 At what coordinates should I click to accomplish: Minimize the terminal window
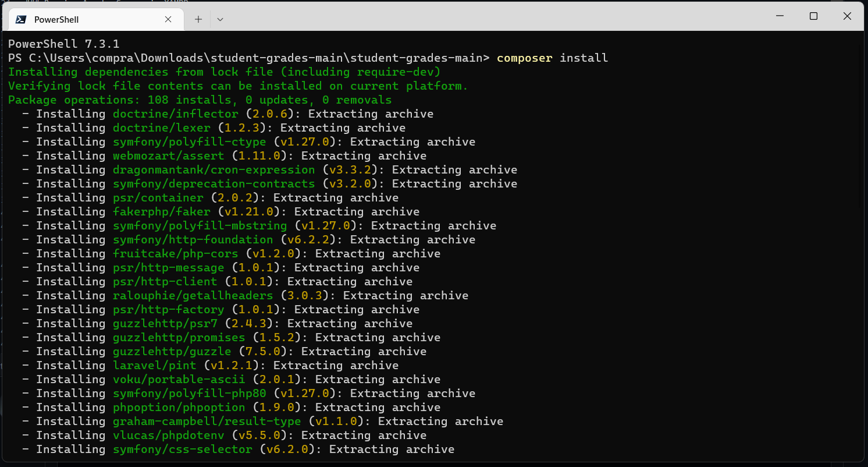click(780, 16)
